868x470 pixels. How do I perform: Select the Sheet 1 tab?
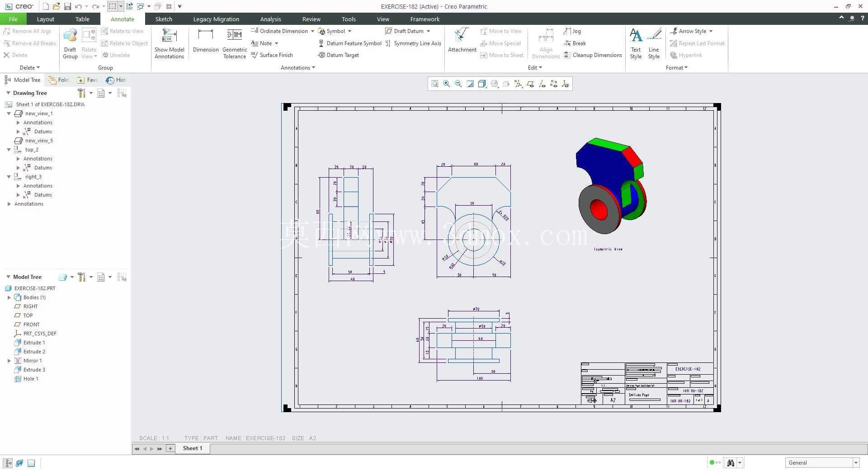click(193, 448)
